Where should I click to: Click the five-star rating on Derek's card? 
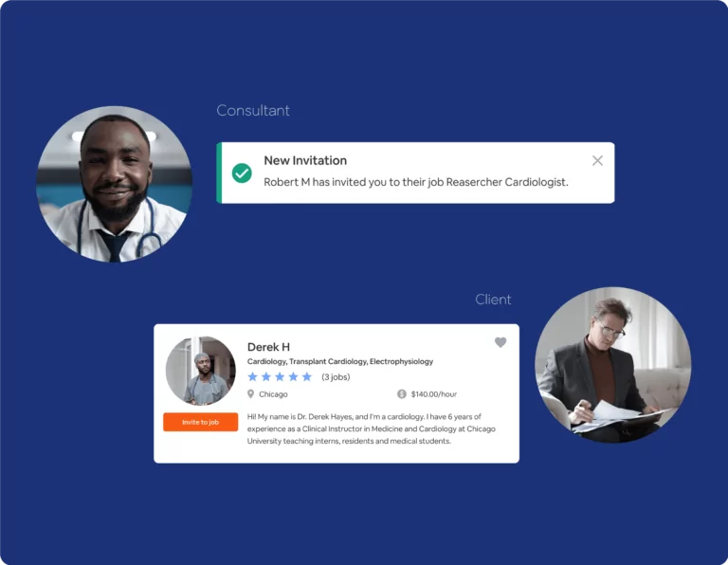pyautogui.click(x=280, y=376)
